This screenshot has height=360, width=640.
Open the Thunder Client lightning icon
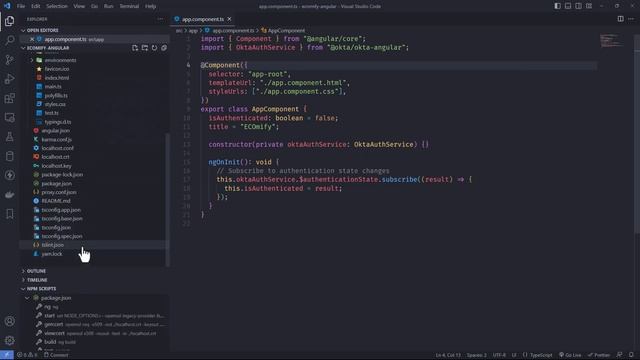[9, 175]
